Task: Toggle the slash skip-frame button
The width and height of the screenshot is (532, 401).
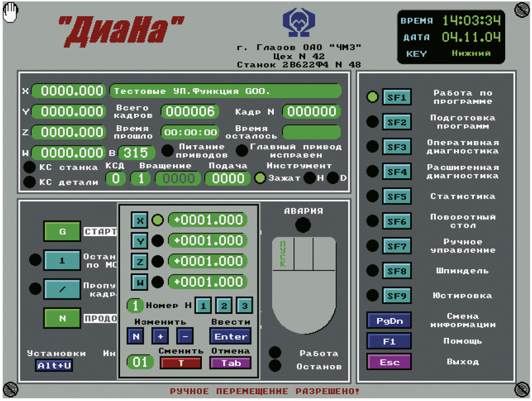Action: tap(62, 289)
